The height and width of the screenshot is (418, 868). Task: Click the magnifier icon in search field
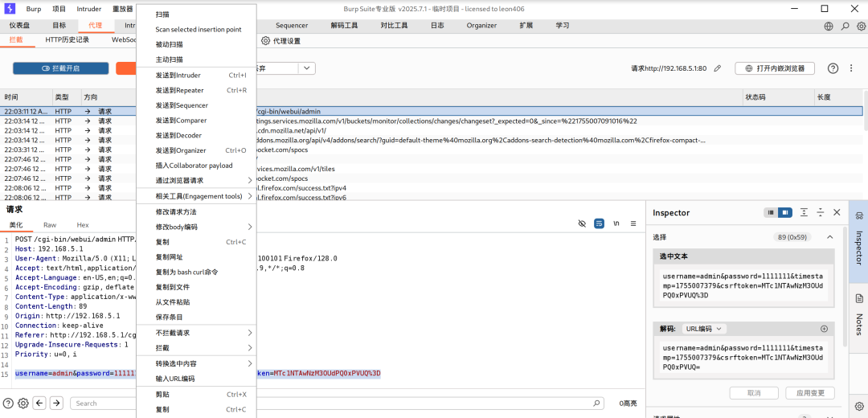596,404
